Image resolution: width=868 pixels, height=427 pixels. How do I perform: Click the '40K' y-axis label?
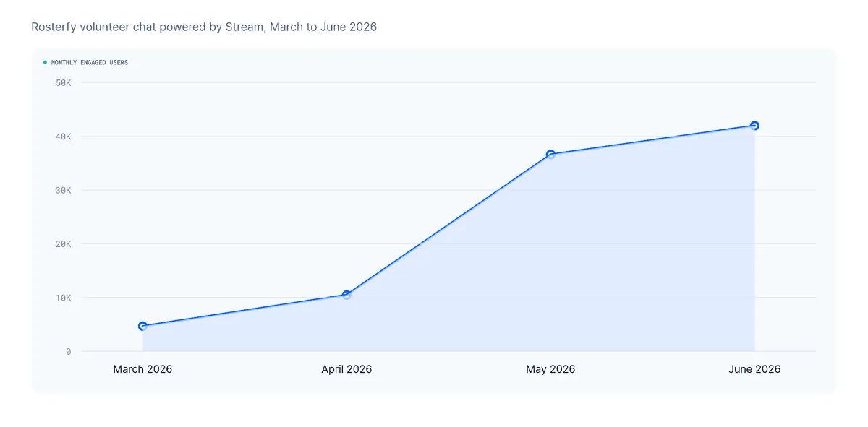pos(63,137)
